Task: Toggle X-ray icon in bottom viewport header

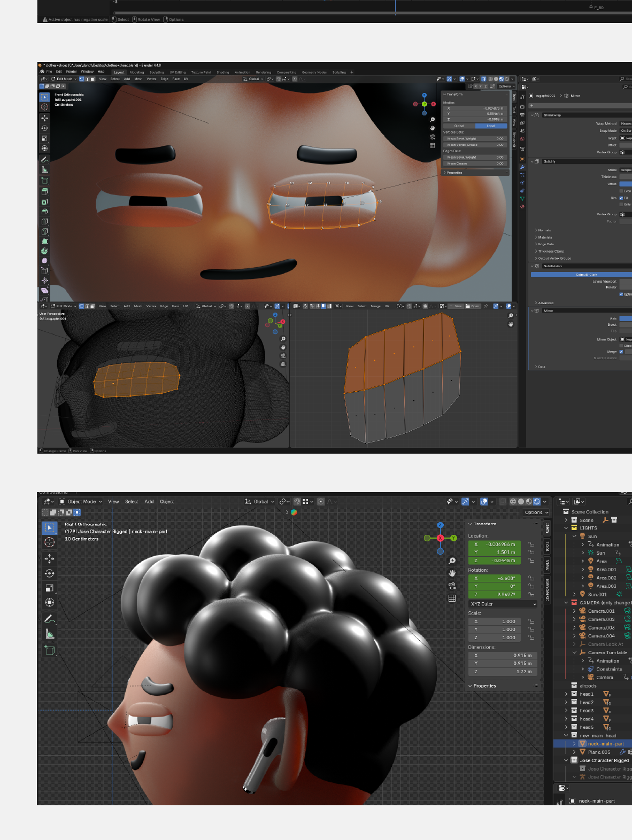Action: (x=503, y=502)
